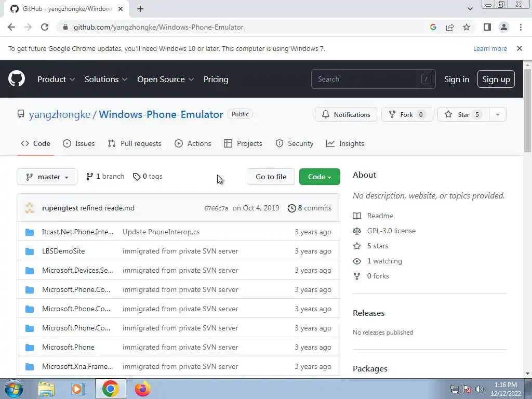Expand the Open Source menu
The image size is (532, 399).
pos(166,79)
